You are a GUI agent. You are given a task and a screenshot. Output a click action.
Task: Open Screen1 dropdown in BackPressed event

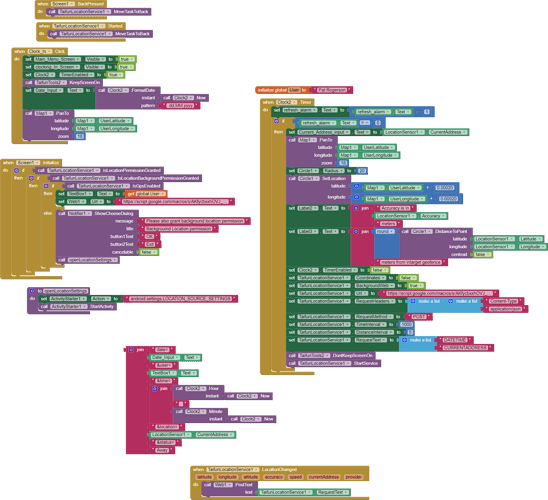(x=63, y=4)
